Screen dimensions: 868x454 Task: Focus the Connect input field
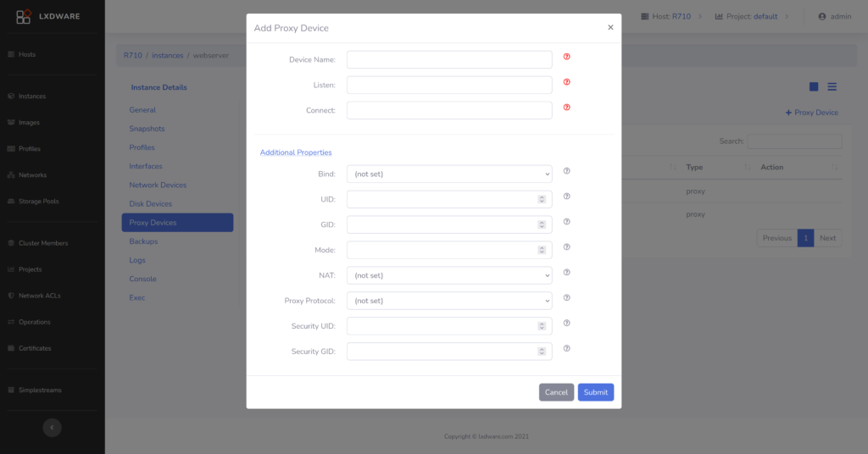449,111
